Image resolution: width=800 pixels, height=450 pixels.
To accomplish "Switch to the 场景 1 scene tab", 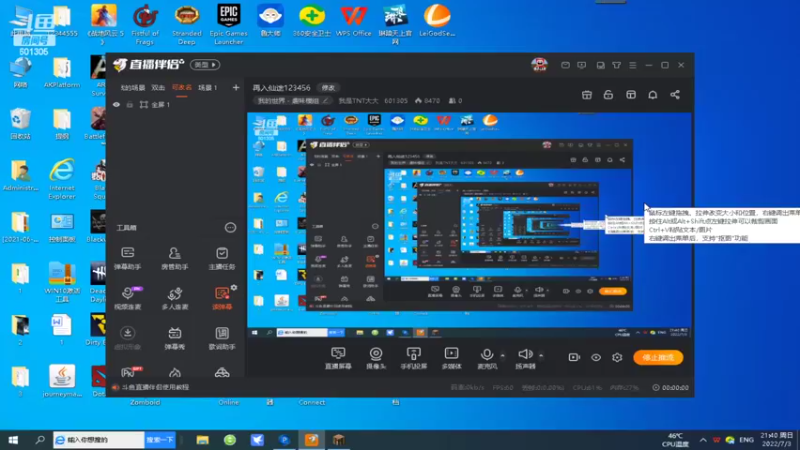I will [208, 88].
